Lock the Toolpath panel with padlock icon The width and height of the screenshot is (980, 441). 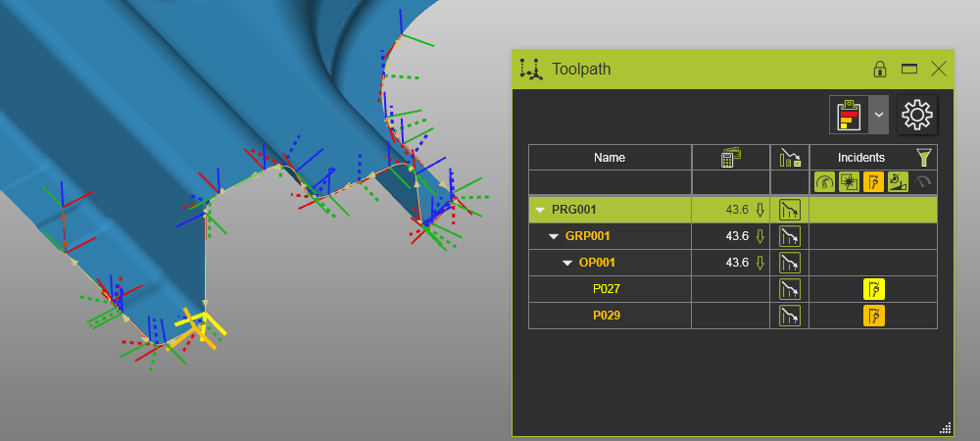880,69
